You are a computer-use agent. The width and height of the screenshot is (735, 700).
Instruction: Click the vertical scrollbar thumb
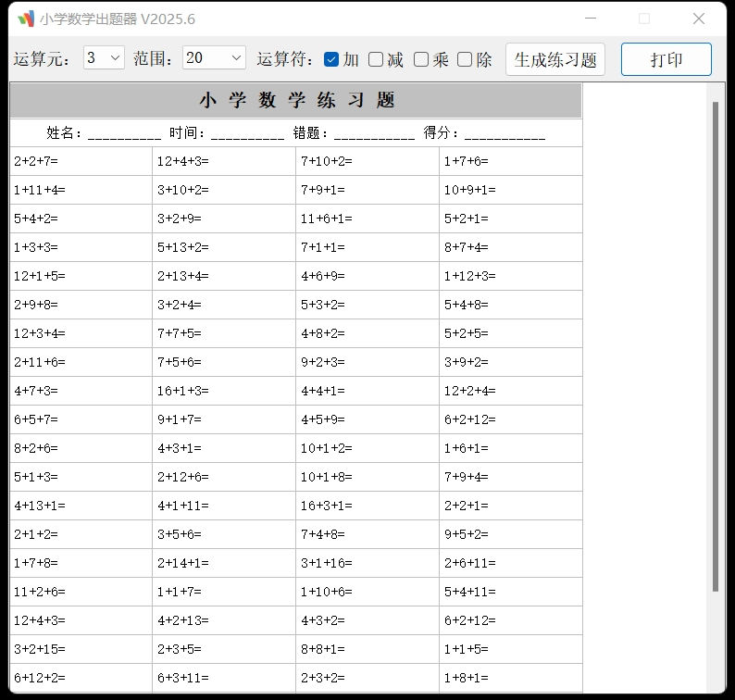pos(715,343)
